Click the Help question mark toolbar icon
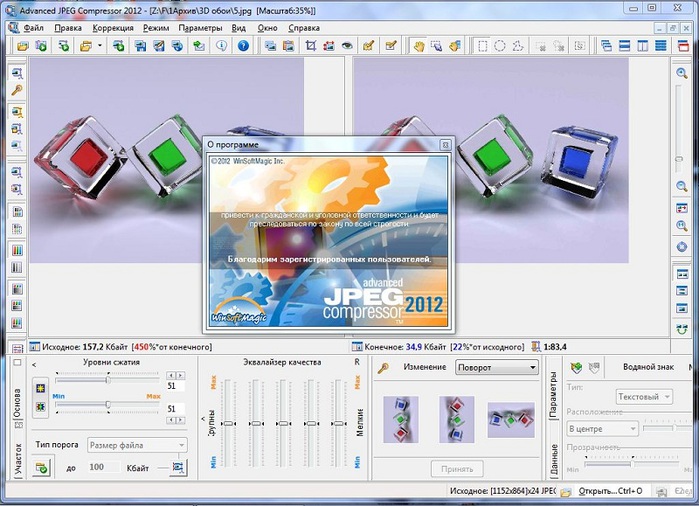Image resolution: width=699 pixels, height=506 pixels. click(x=242, y=46)
